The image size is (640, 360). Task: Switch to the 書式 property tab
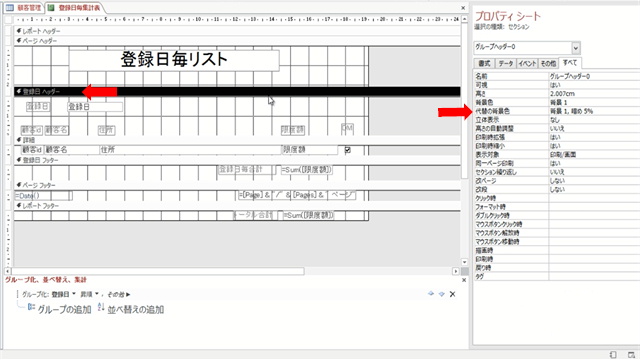point(484,63)
